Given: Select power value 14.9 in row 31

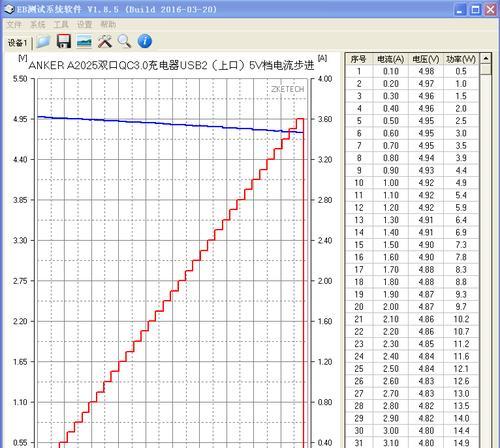Looking at the screenshot, I should click(x=461, y=443).
